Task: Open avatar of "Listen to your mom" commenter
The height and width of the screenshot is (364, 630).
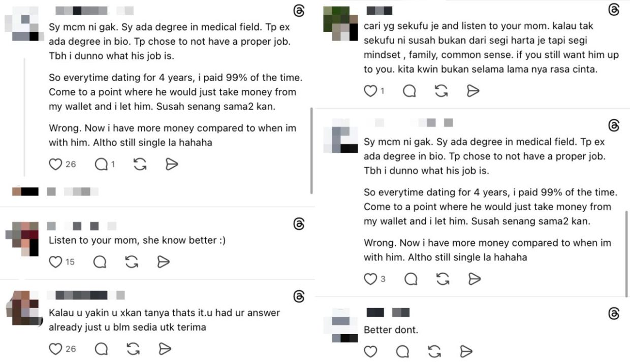Action: 22,239
